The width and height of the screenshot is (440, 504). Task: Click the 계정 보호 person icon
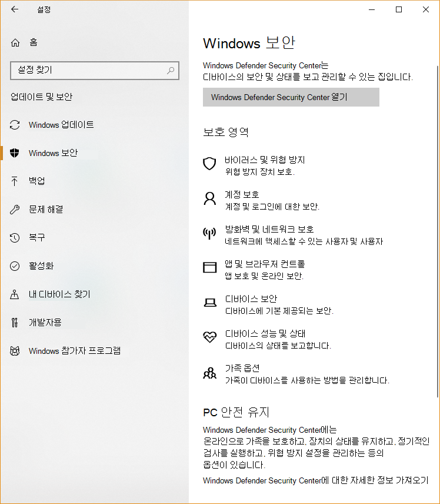coord(210,198)
